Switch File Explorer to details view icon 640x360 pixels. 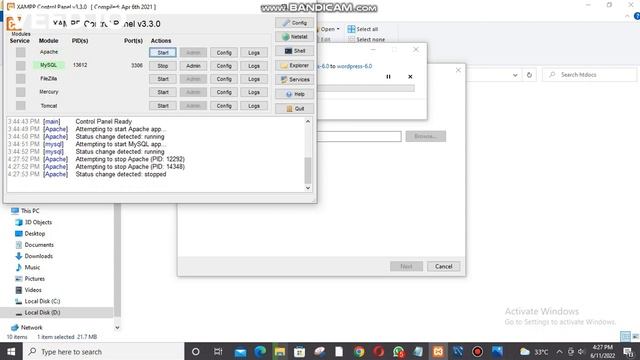[x=625, y=336]
